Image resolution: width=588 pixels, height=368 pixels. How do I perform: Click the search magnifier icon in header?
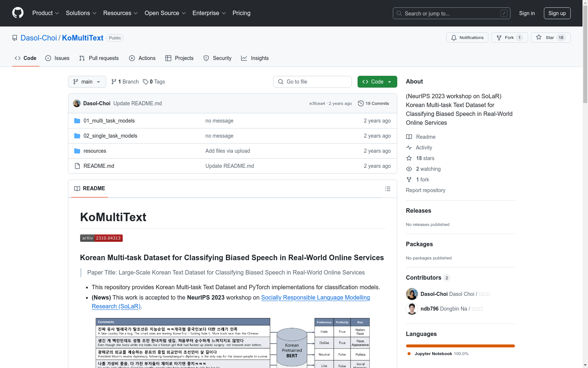click(x=399, y=13)
